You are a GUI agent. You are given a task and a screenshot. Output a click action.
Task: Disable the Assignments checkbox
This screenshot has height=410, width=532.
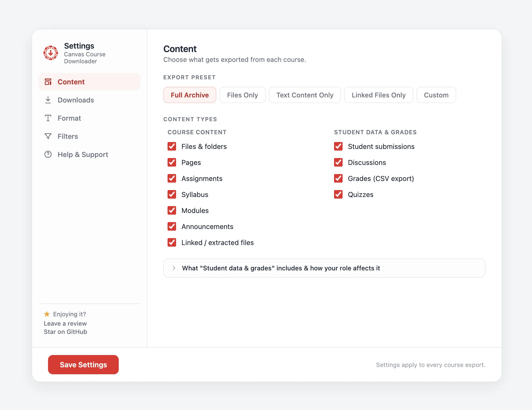click(172, 178)
